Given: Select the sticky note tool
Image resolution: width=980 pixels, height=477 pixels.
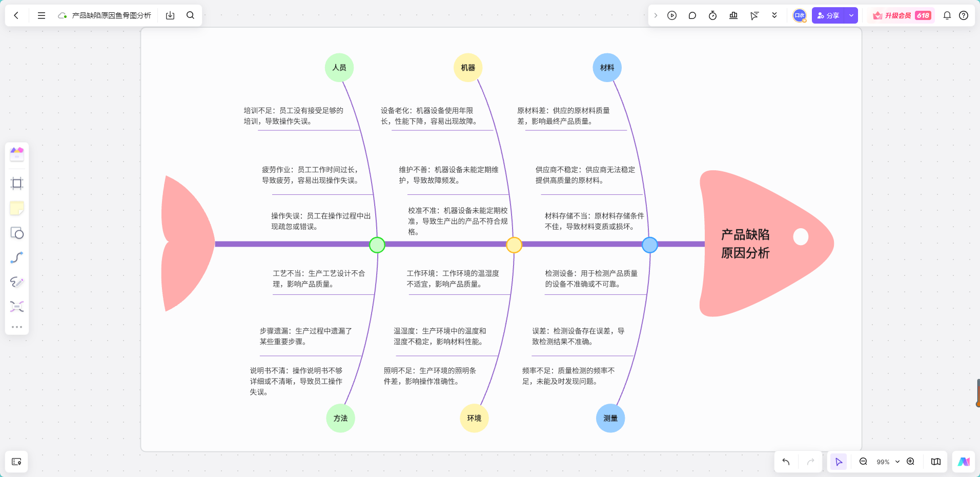Looking at the screenshot, I should pos(17,208).
